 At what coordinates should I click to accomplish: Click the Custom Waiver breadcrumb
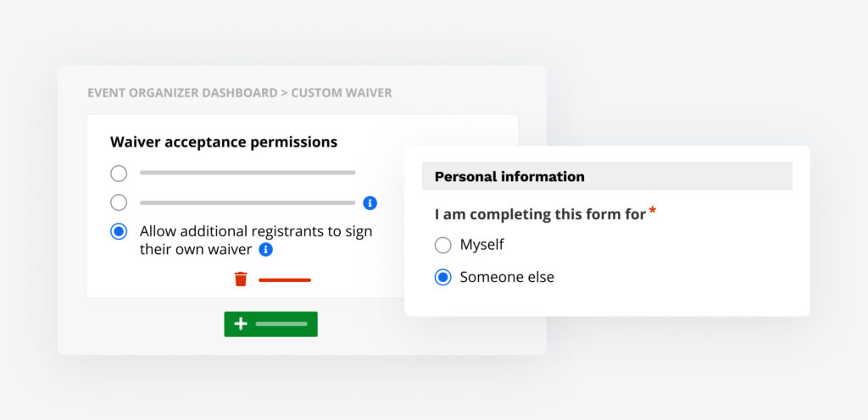tap(342, 93)
